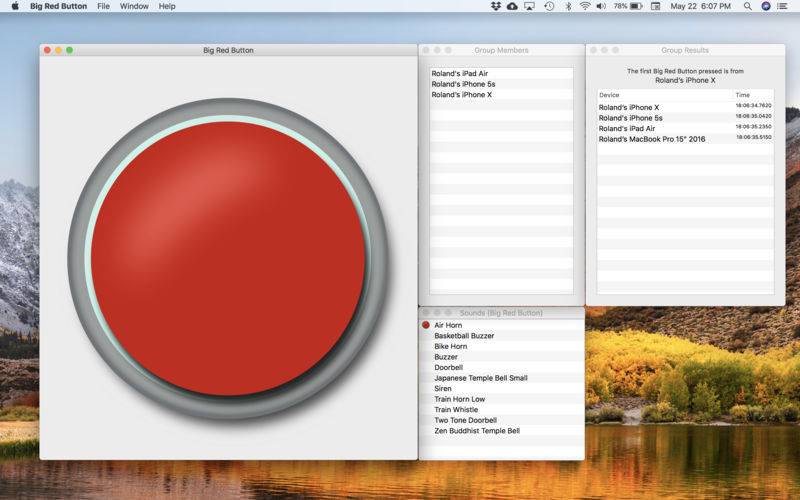Screen dimensions: 800x500
Task: Click the Siri icon in menu bar
Action: point(765,6)
